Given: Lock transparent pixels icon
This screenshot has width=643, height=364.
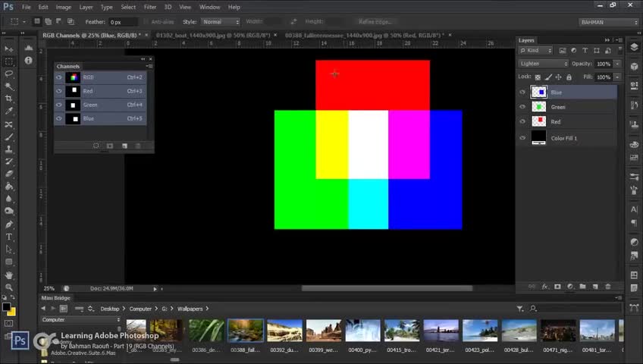Looking at the screenshot, I should click(538, 77).
